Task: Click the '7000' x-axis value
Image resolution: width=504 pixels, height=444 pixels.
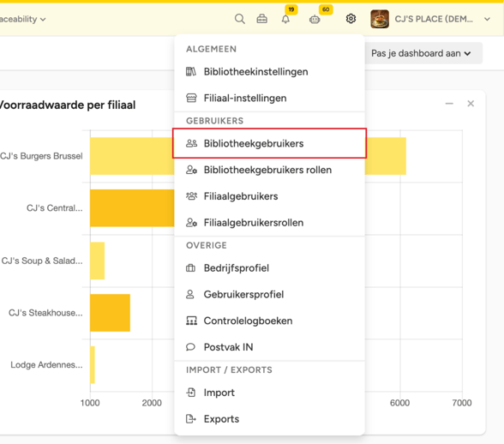Action: click(462, 403)
